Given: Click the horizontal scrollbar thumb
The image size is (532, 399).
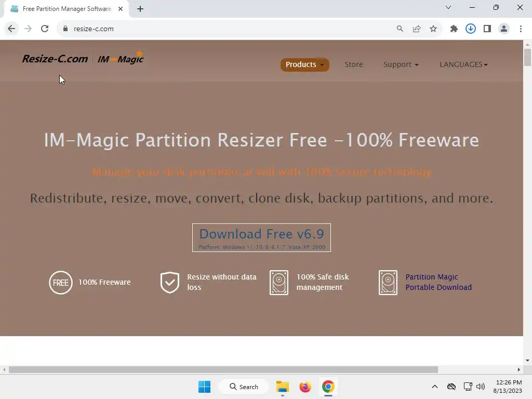Looking at the screenshot, I should pos(223,369).
